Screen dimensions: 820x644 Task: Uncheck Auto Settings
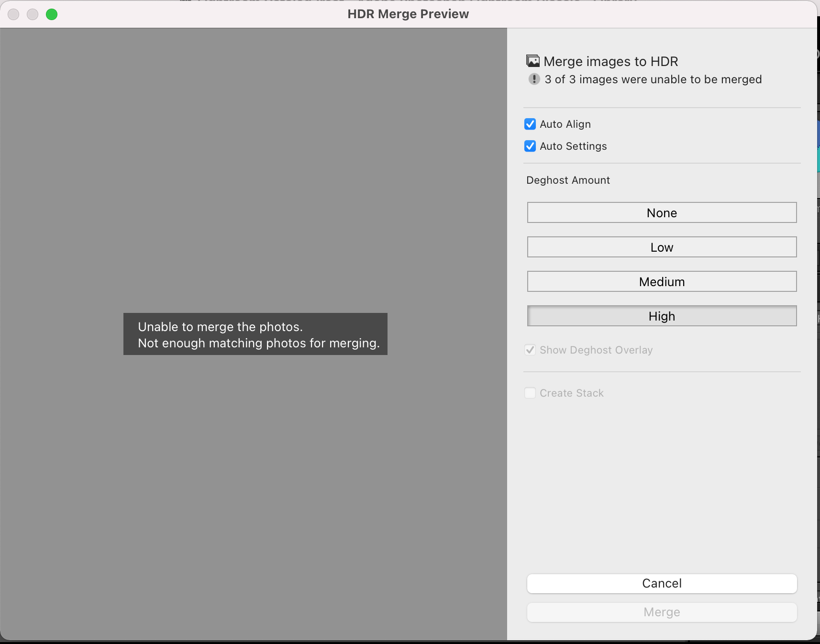pos(530,146)
